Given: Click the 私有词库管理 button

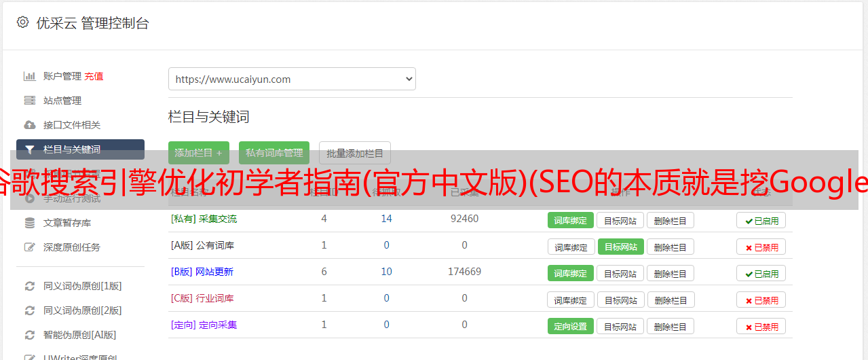Looking at the screenshot, I should click(274, 153).
